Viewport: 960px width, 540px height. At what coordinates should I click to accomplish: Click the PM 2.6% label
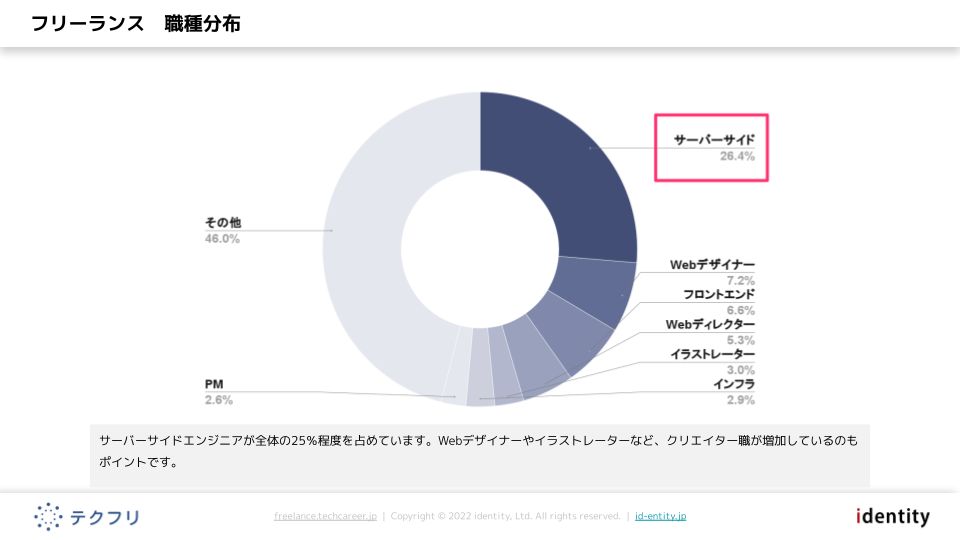pos(219,392)
